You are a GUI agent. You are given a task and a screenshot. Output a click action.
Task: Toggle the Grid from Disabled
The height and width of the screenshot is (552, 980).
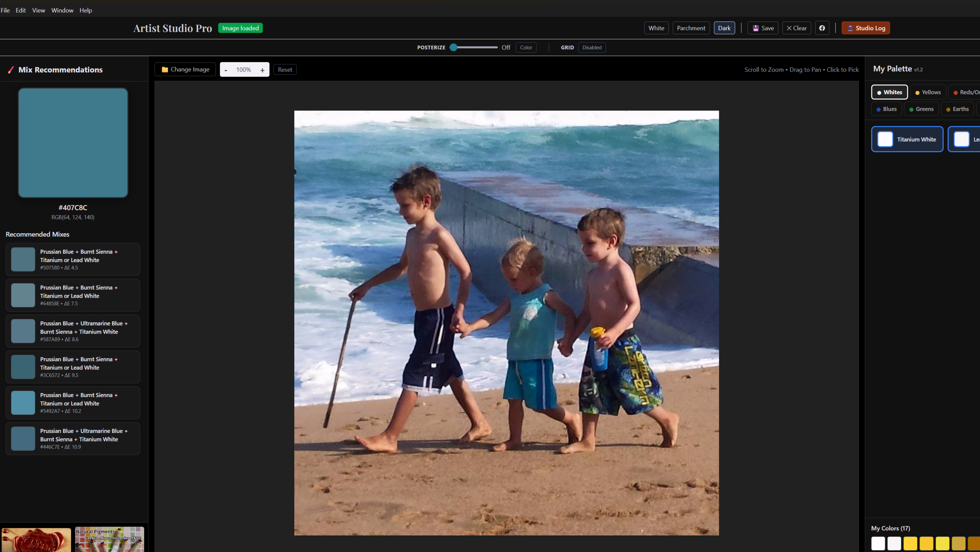[x=592, y=47]
